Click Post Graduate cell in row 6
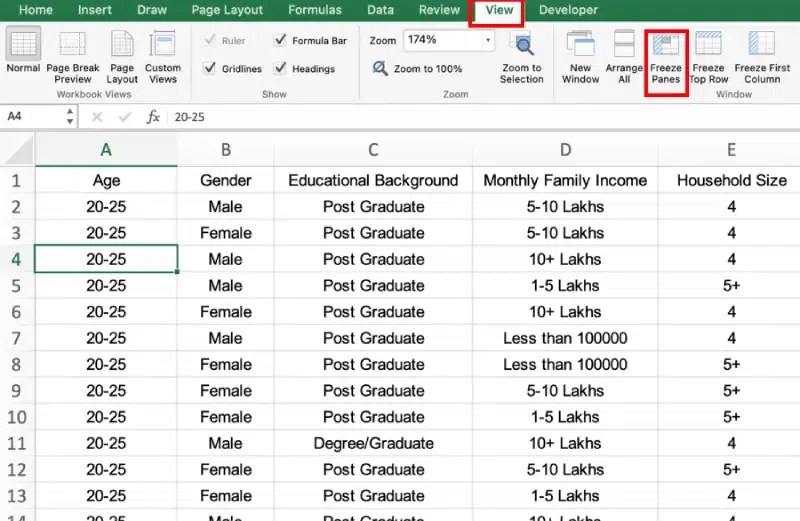The image size is (800, 521). (x=373, y=312)
